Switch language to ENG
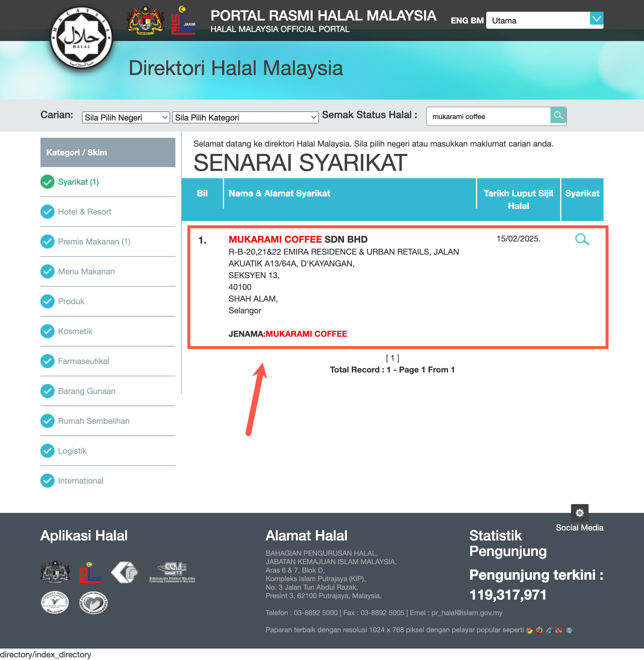Screen dimensions: 644x660 point(459,21)
